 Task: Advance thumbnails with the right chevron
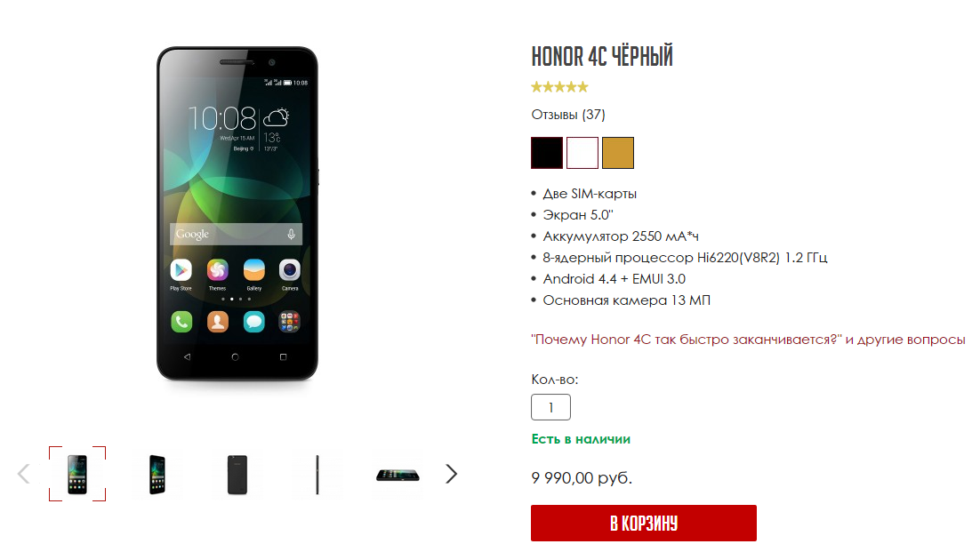(451, 474)
